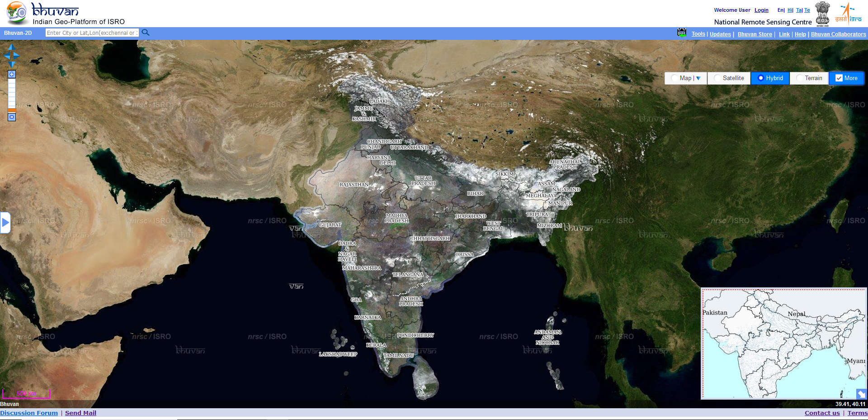Screen dimensions: 868x420
Task: Open the Bhuvan Store menu
Action: coord(755,34)
